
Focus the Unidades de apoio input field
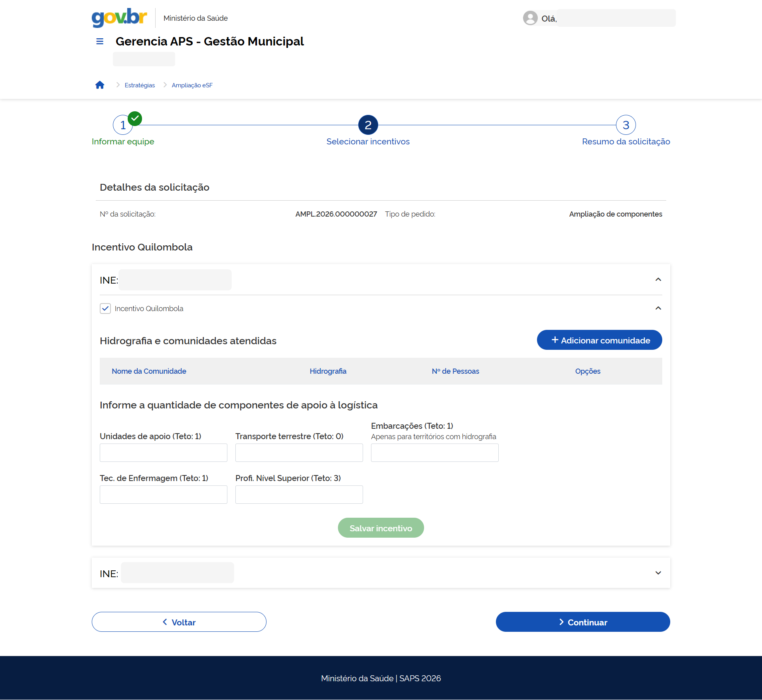[164, 453]
